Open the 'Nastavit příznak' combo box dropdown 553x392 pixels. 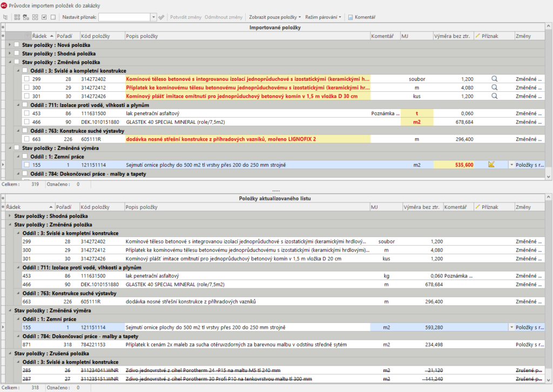pos(153,17)
